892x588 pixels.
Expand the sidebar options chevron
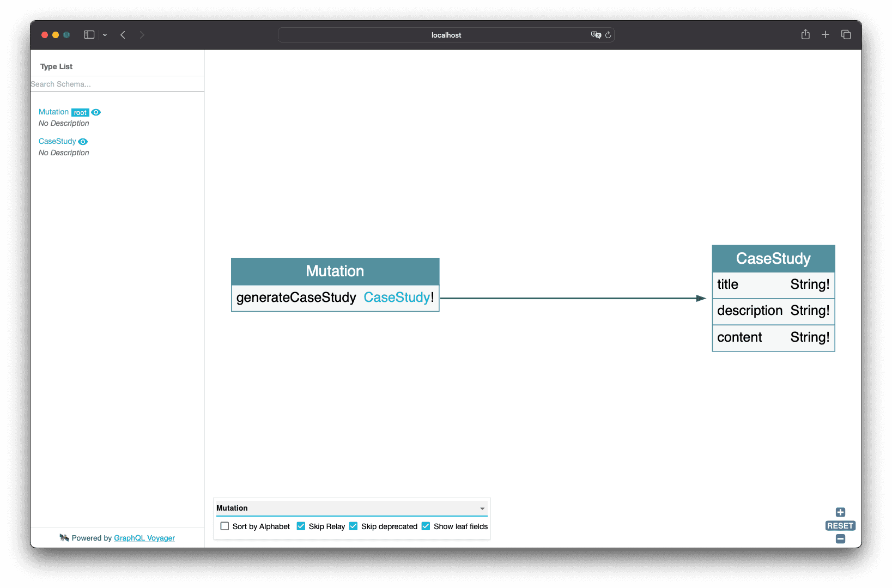point(105,35)
